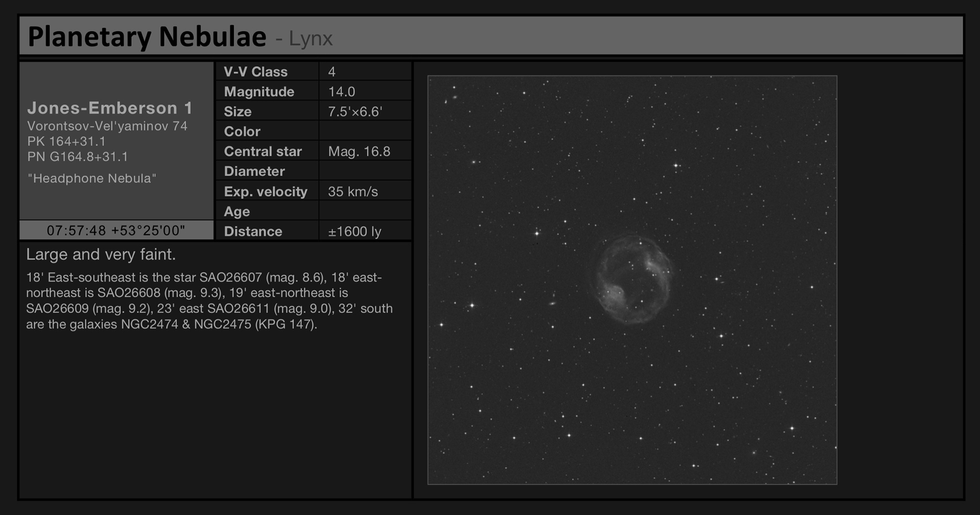Click 'SAO26611' in the description text
The image size is (980, 515).
point(238,309)
